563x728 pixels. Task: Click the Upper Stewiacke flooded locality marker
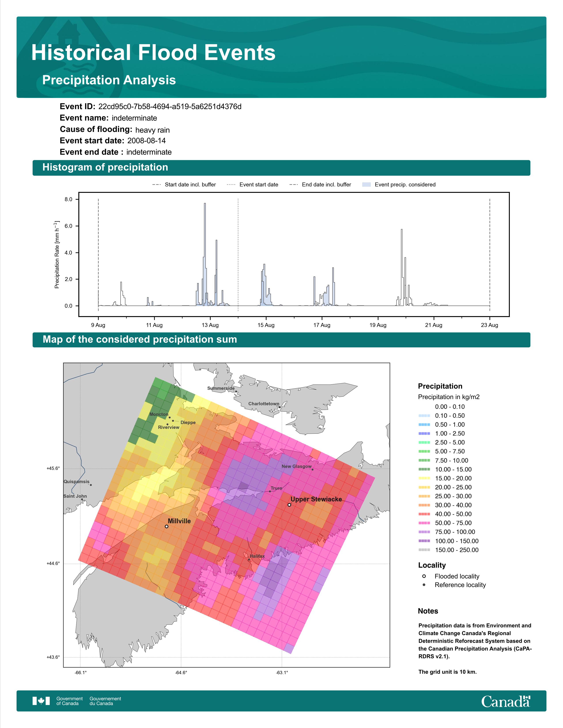click(289, 505)
